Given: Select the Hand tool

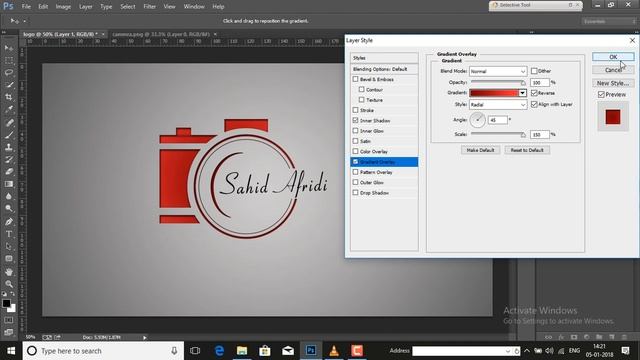Looking at the screenshot, I should click(x=9, y=272).
